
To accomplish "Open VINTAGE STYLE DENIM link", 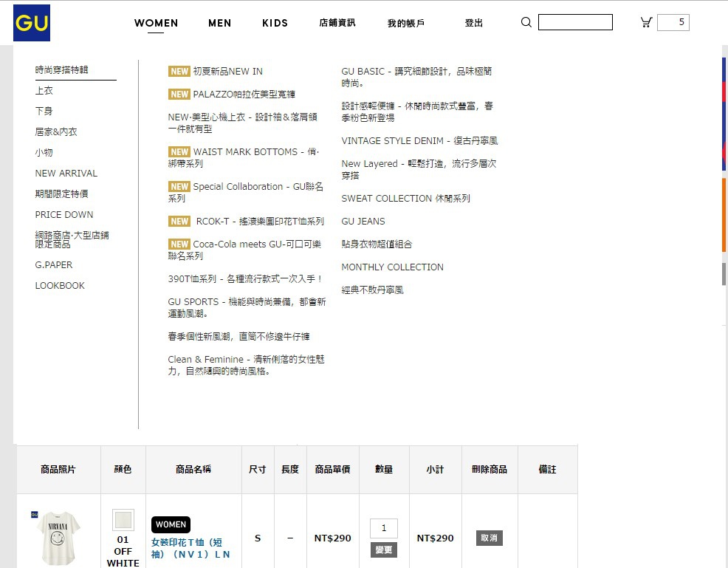I will 419,141.
